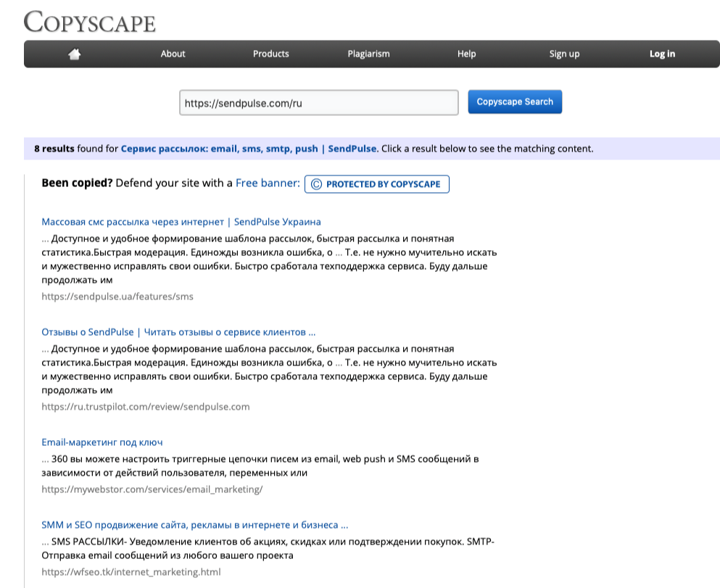Click the '8 results' count text
This screenshot has height=588, width=720.
click(54, 149)
